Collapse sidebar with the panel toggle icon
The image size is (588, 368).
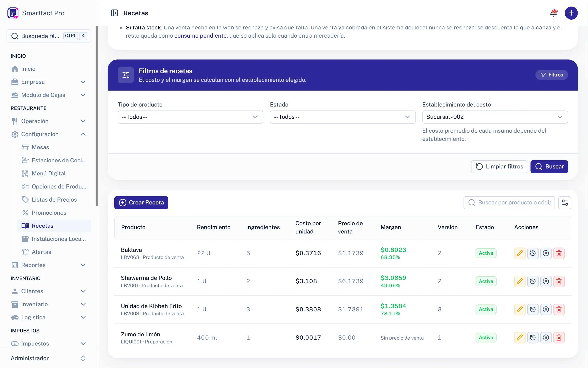pos(114,13)
